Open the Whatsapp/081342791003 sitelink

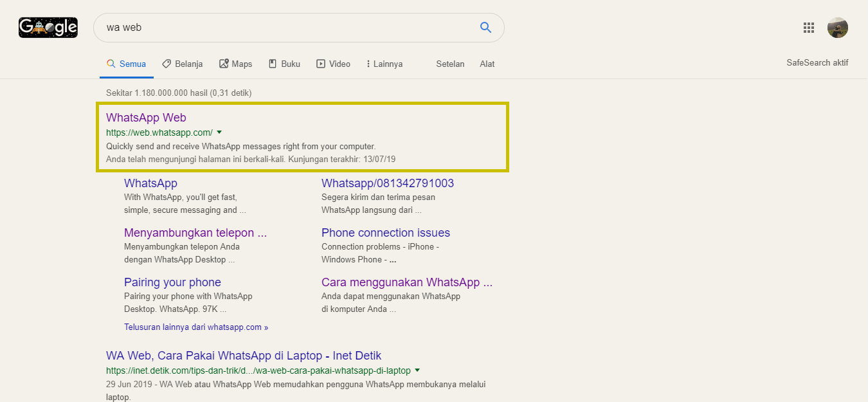(x=388, y=183)
